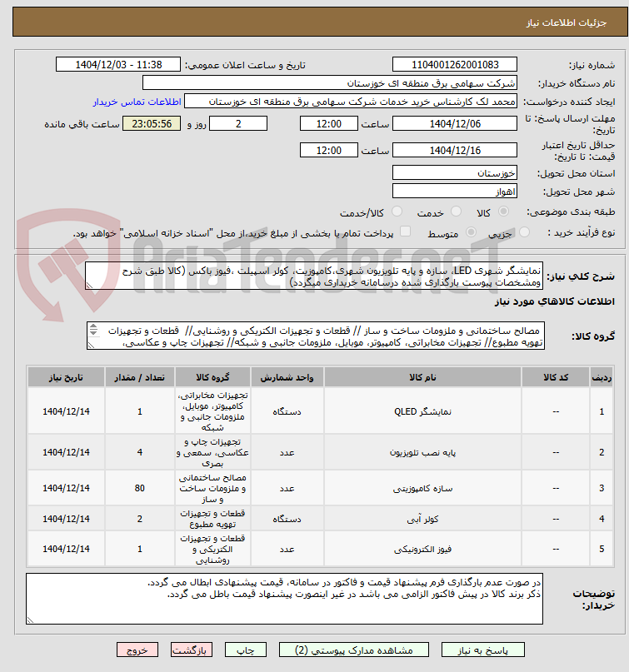Click the گروه کالا table column header
Screen dimensions: 629x672
[x=212, y=377]
